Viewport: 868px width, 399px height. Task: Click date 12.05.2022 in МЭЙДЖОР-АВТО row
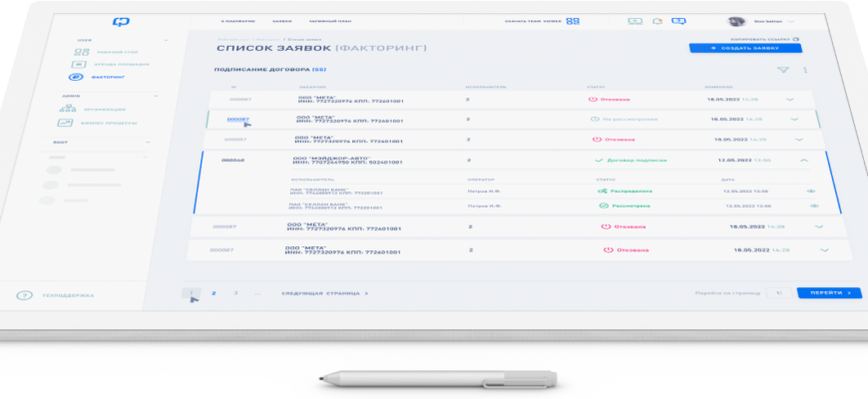click(x=734, y=160)
